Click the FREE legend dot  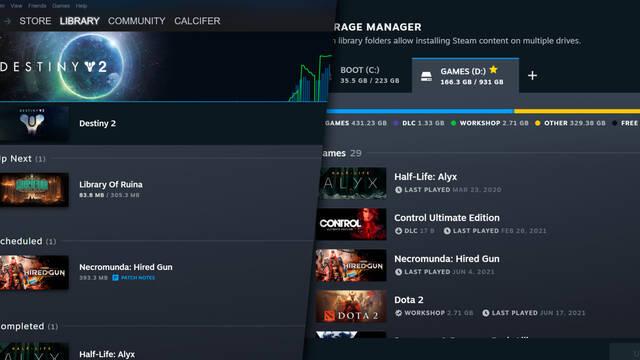[615, 123]
